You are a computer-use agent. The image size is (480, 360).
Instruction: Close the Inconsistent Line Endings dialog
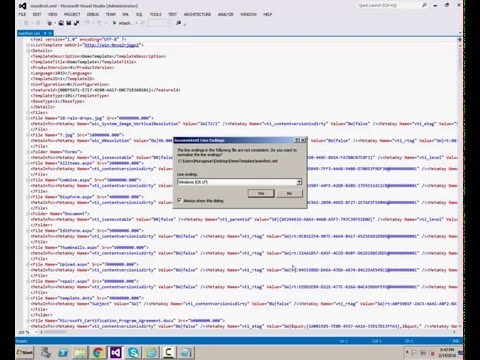click(303, 140)
